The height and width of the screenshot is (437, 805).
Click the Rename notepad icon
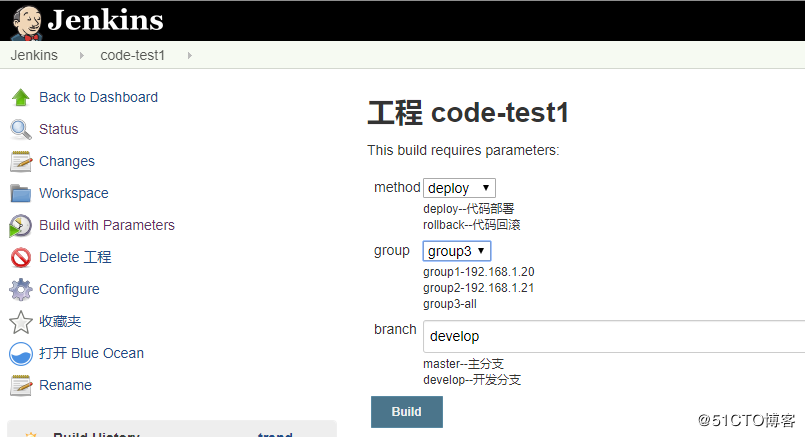tap(21, 385)
